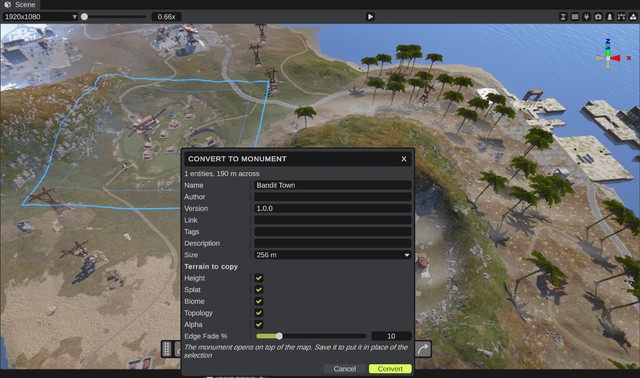Click the empty Link field
This screenshot has height=378, width=640.
[332, 220]
